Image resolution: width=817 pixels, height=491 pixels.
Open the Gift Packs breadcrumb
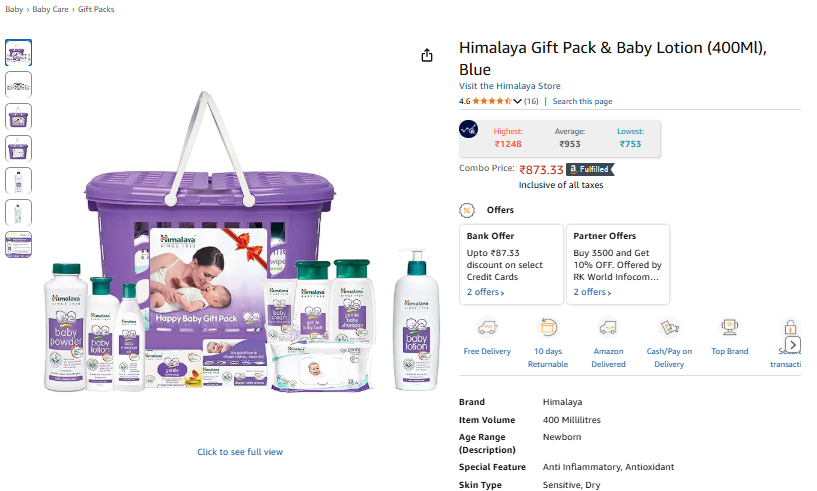[96, 9]
